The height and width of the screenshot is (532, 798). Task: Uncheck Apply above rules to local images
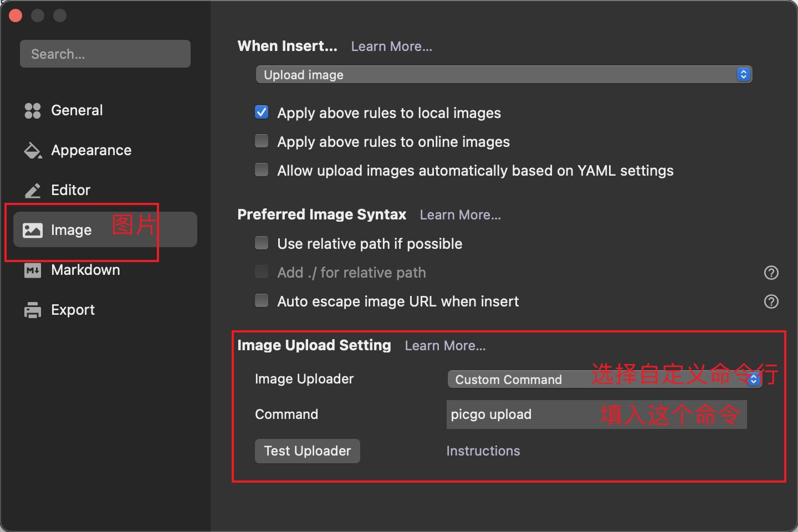(x=262, y=112)
